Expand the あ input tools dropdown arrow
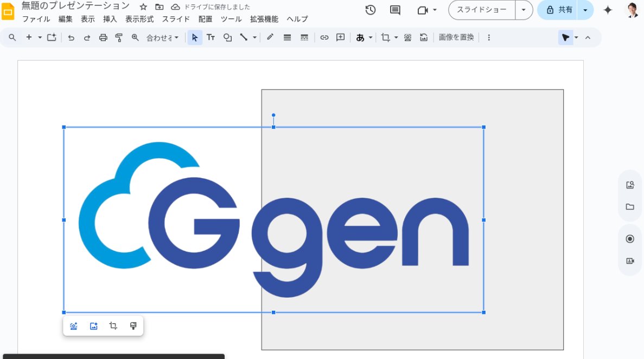644x359 pixels. point(371,37)
